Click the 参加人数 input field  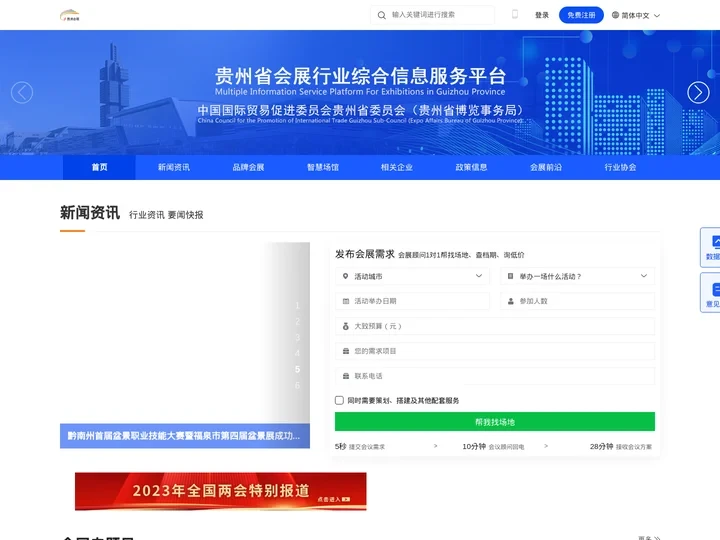click(x=578, y=301)
